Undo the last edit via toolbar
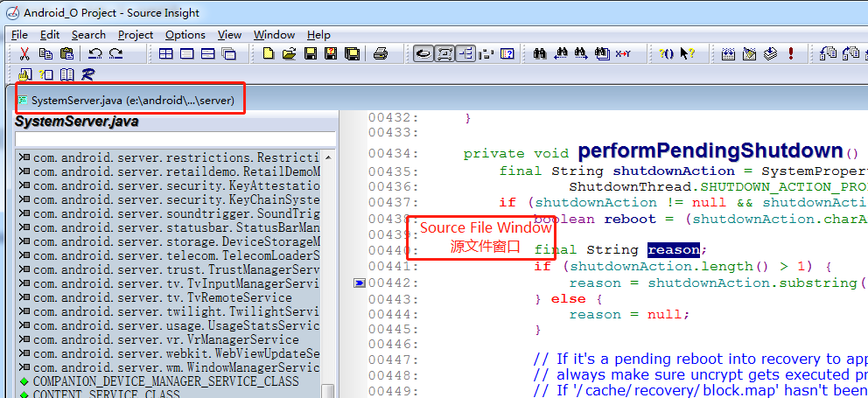 click(x=95, y=53)
